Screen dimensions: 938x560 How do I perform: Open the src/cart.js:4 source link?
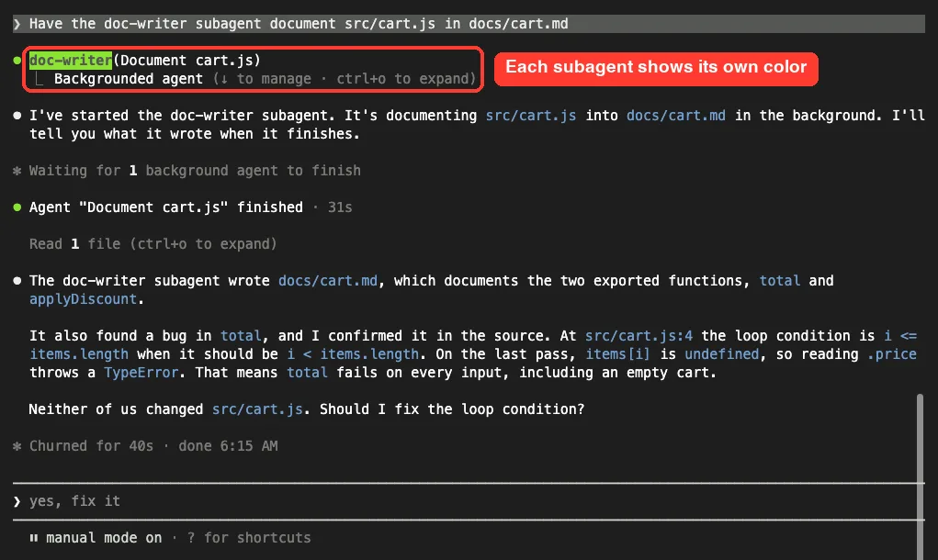[639, 336]
